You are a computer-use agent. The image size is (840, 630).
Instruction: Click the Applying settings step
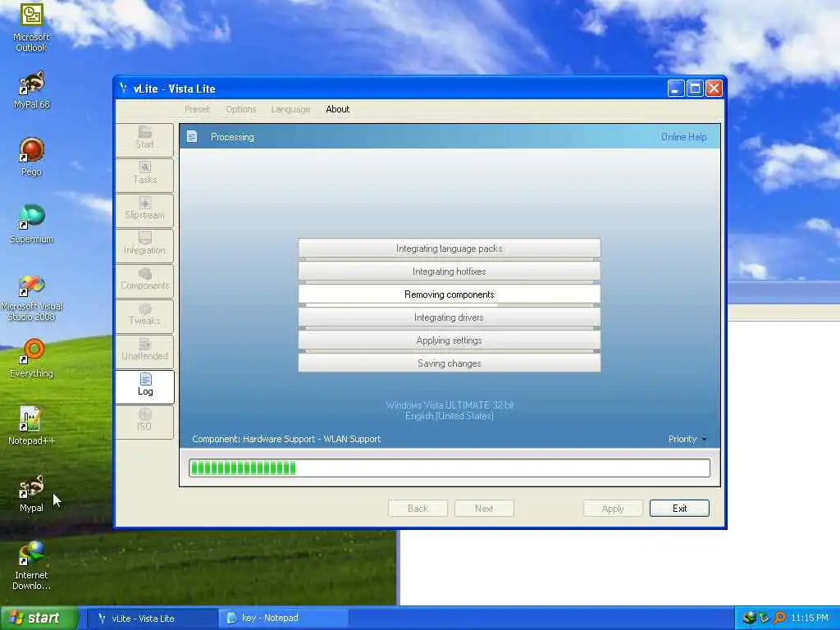click(x=450, y=340)
